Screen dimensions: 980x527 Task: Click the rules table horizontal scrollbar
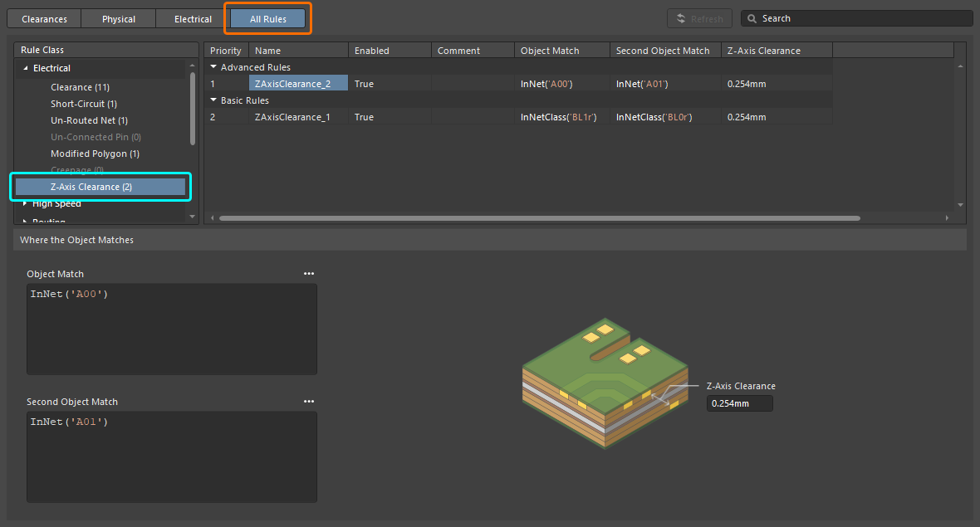coord(540,218)
